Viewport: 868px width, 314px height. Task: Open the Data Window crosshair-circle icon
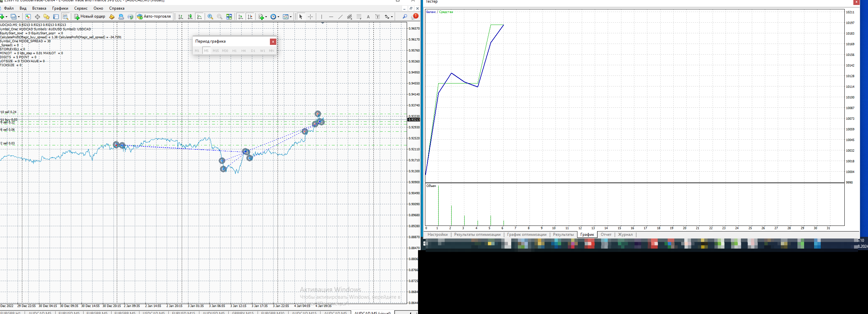click(x=37, y=17)
